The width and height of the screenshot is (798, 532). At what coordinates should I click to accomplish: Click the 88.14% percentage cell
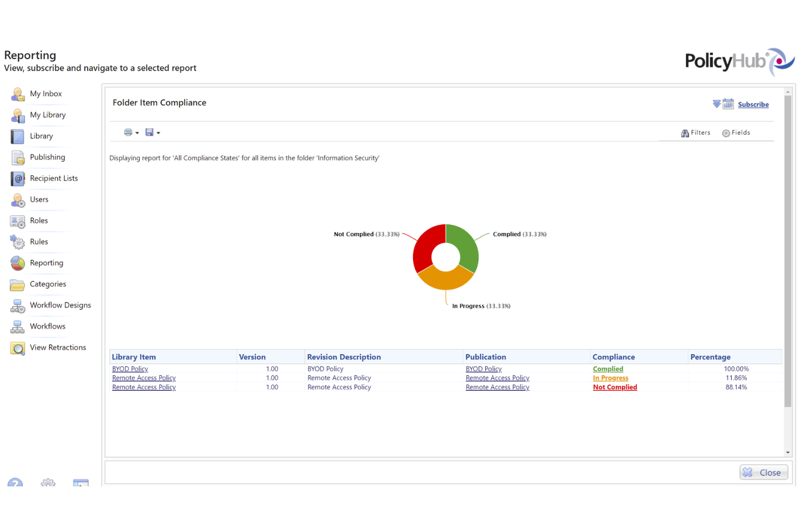point(736,388)
